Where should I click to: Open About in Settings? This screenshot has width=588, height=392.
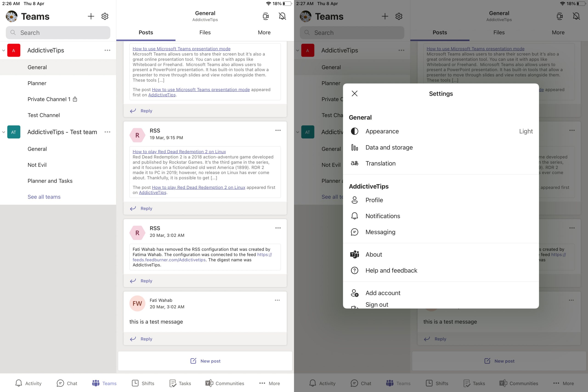[441, 254]
